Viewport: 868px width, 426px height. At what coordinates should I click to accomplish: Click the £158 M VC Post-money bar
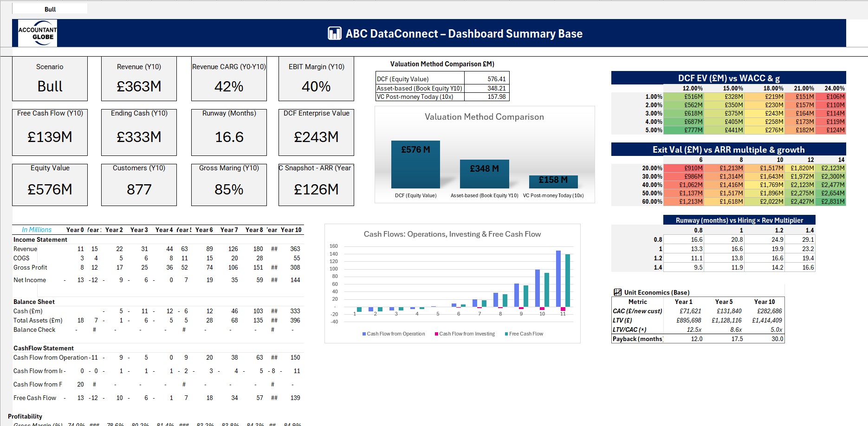click(553, 181)
